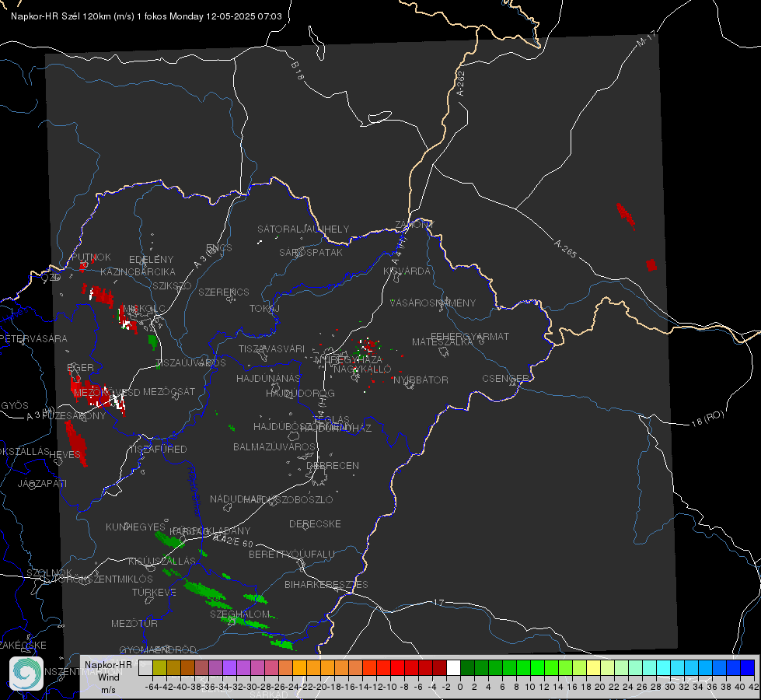
Task: Select the EDELÉNY town label
Action: point(151,260)
